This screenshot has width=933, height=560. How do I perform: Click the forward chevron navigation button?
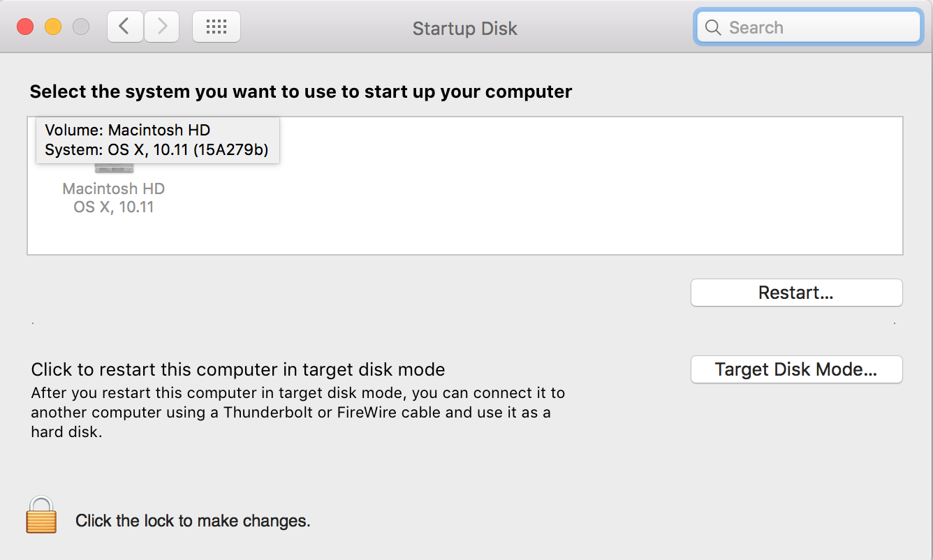pyautogui.click(x=162, y=27)
